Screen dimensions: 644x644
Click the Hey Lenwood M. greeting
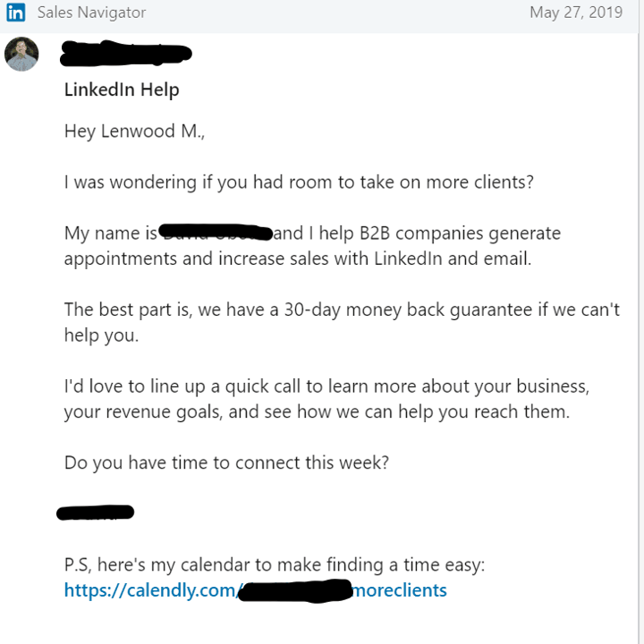(134, 131)
